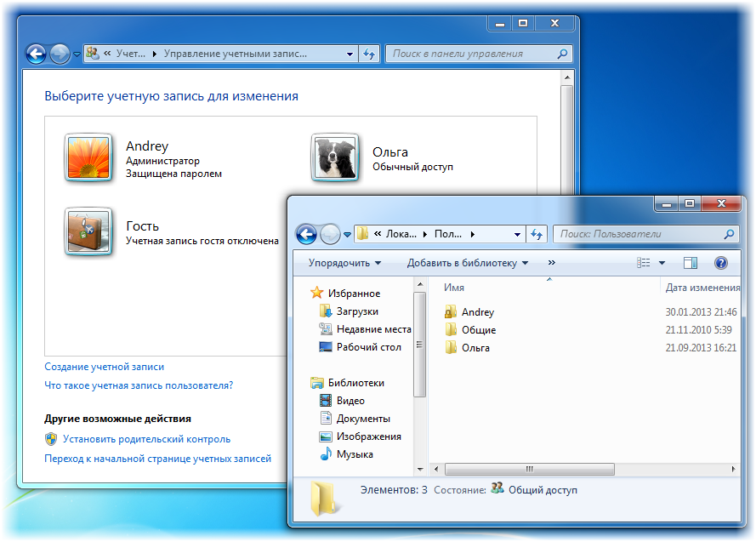Viewport: 756px width, 542px height.
Task: Click scroll up arrow in Control Panel window
Action: [567, 77]
